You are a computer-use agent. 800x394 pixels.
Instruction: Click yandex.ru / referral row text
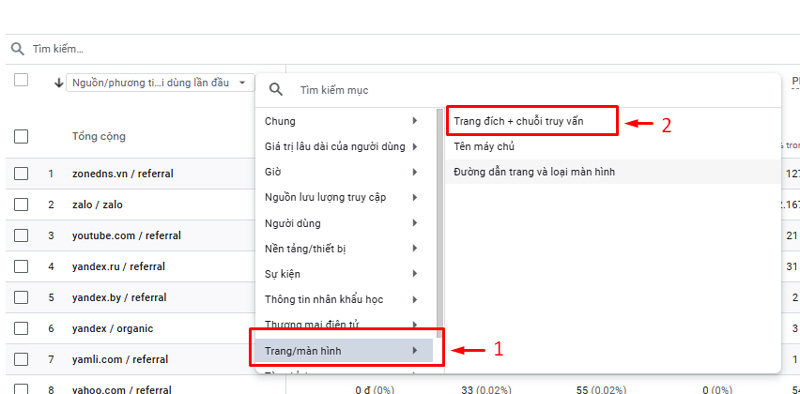pyautogui.click(x=119, y=266)
